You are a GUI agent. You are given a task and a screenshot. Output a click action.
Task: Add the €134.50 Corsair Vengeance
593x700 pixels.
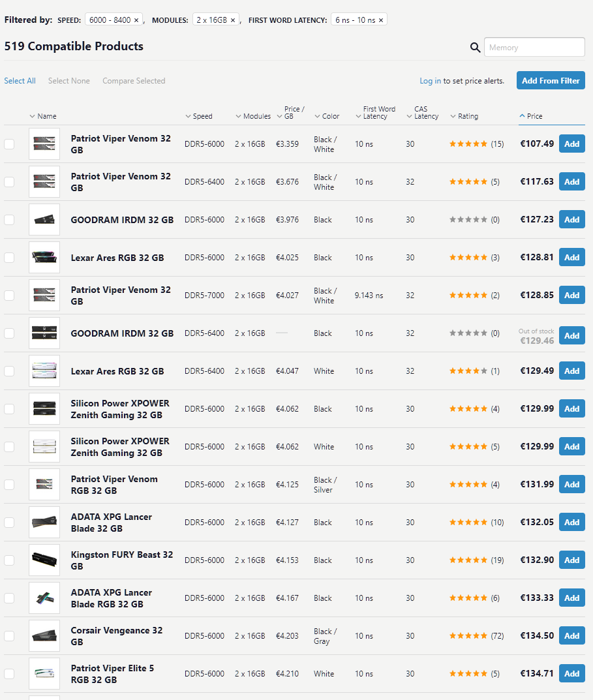[x=572, y=635]
